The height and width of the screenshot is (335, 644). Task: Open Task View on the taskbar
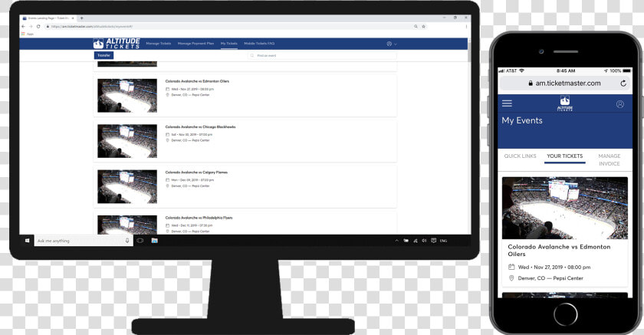(140, 241)
